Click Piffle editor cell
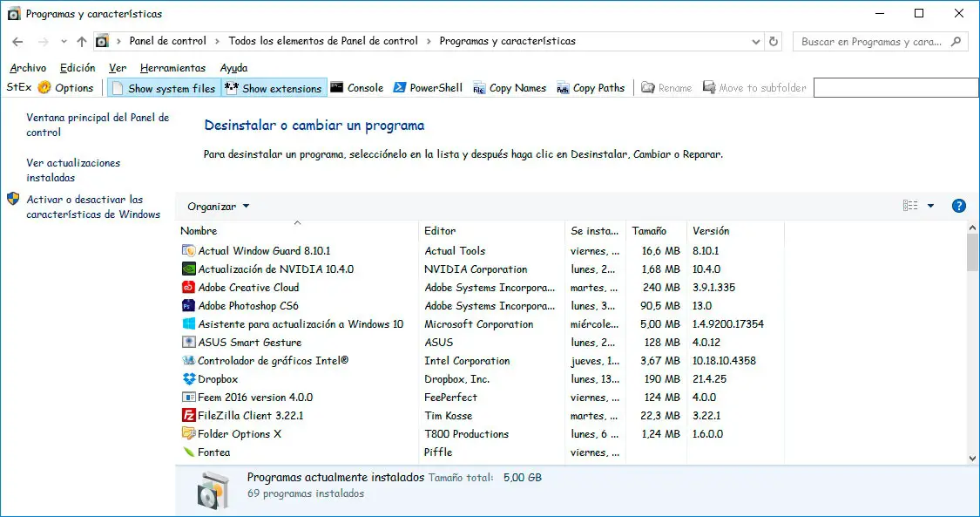The image size is (980, 517). point(438,452)
